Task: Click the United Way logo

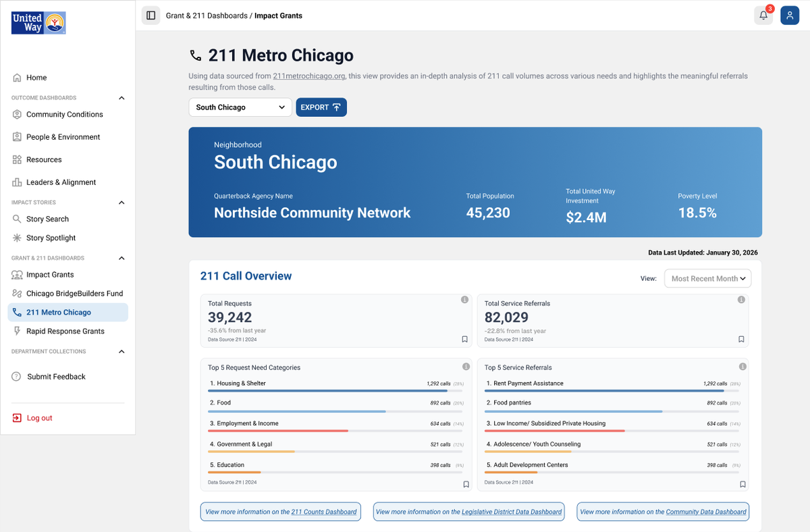Action: [38, 22]
